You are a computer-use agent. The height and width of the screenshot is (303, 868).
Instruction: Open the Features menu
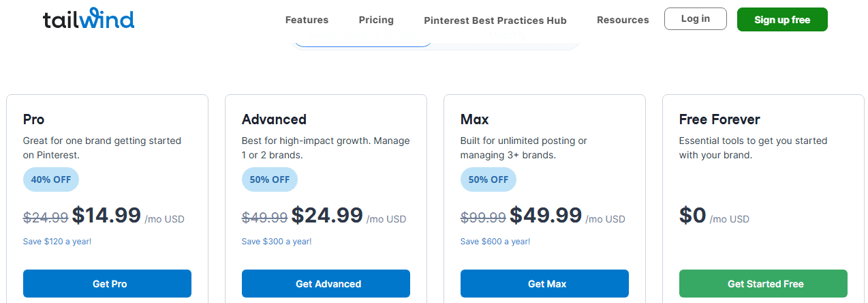pyautogui.click(x=307, y=20)
